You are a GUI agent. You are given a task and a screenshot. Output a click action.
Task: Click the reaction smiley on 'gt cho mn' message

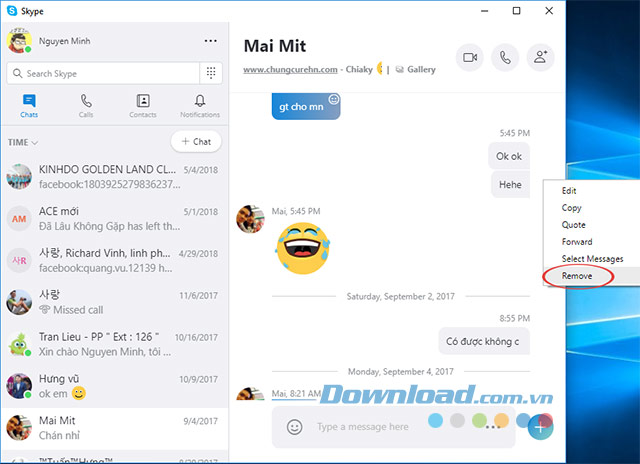tap(333, 99)
